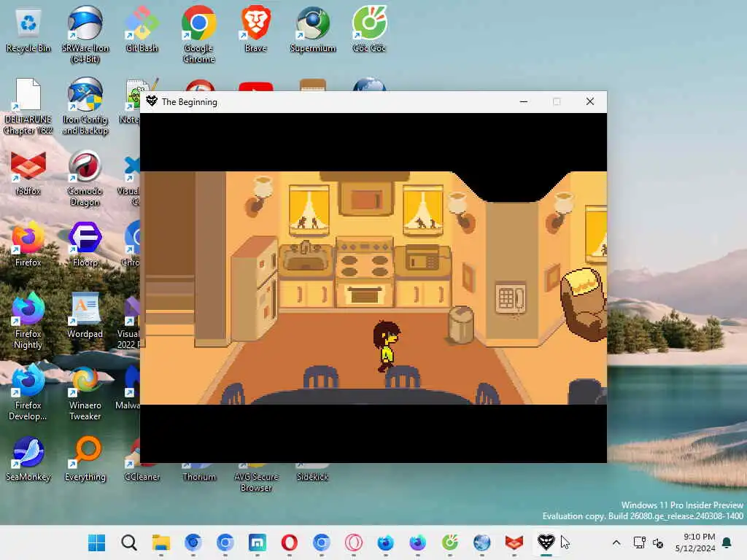
Task: Click heart-dog icon in The Beginning title bar
Action: tap(152, 101)
